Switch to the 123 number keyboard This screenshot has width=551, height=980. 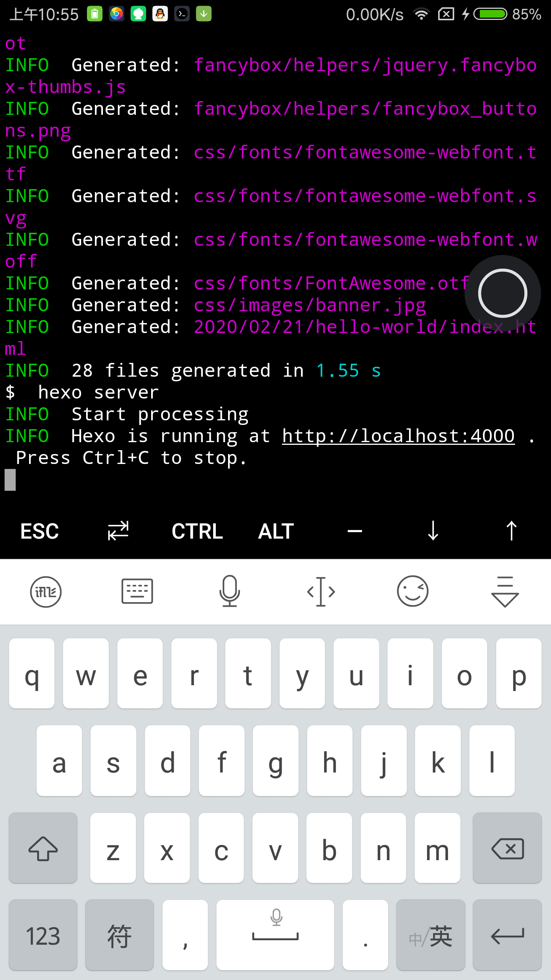coord(43,935)
